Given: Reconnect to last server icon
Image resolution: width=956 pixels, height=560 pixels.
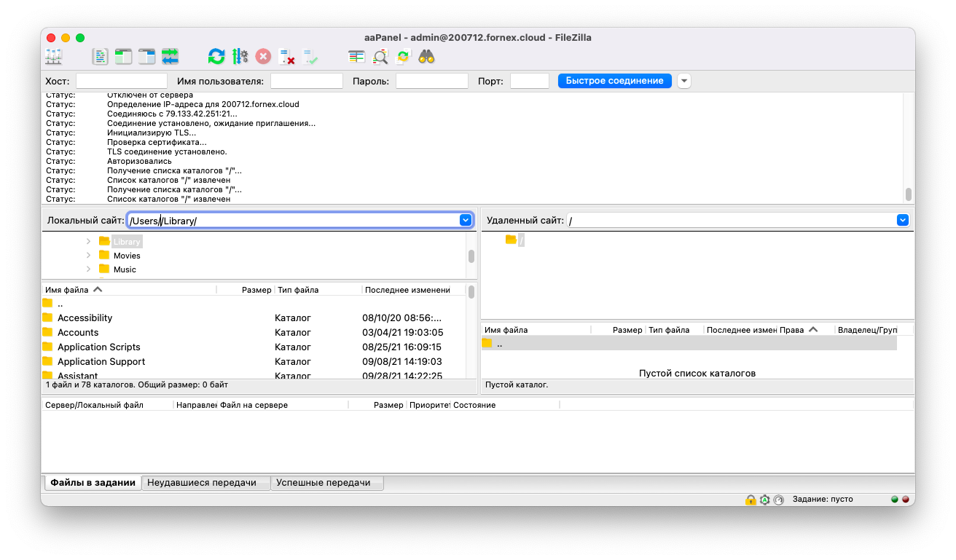Looking at the screenshot, I should coord(310,56).
